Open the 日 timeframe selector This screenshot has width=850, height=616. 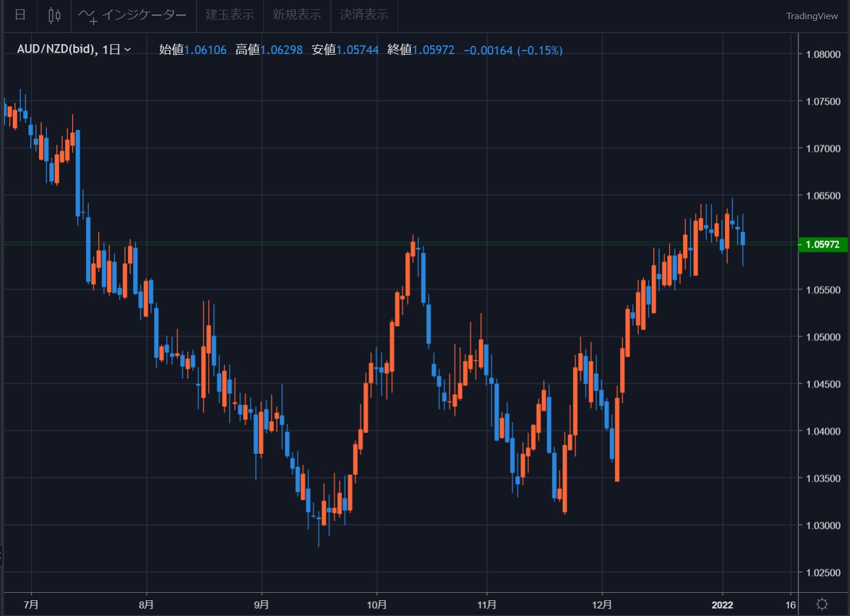pyautogui.click(x=20, y=15)
